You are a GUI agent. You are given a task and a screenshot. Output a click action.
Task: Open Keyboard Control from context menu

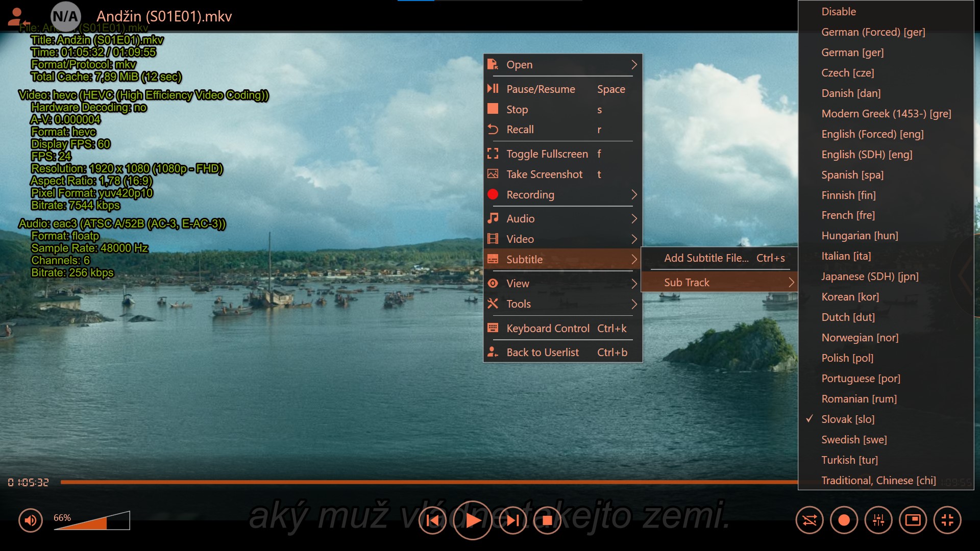[548, 329]
